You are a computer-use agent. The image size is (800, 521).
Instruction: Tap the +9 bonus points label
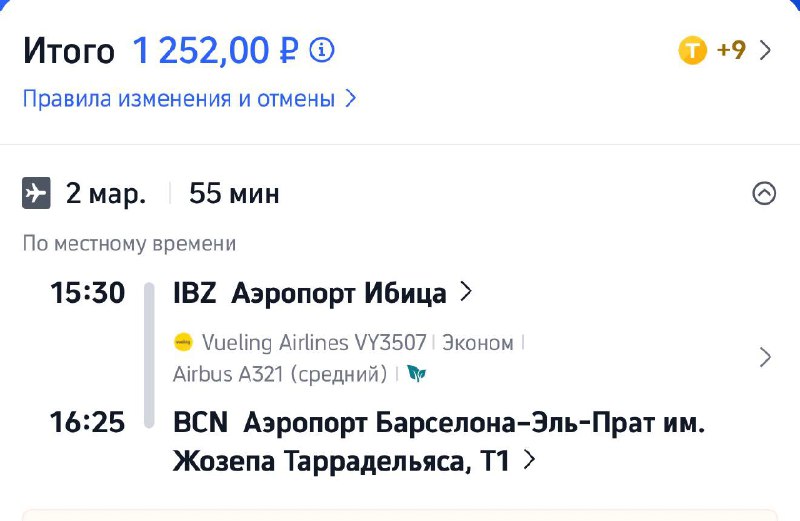(731, 50)
